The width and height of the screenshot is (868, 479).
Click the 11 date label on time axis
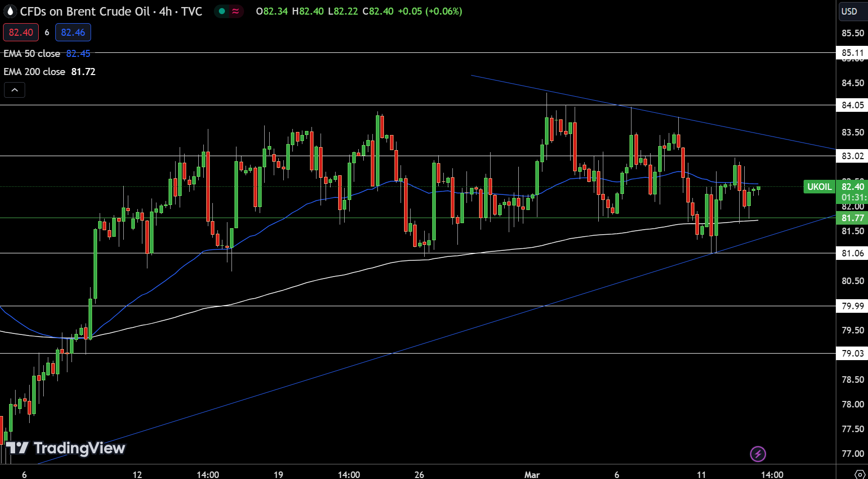pos(701,474)
